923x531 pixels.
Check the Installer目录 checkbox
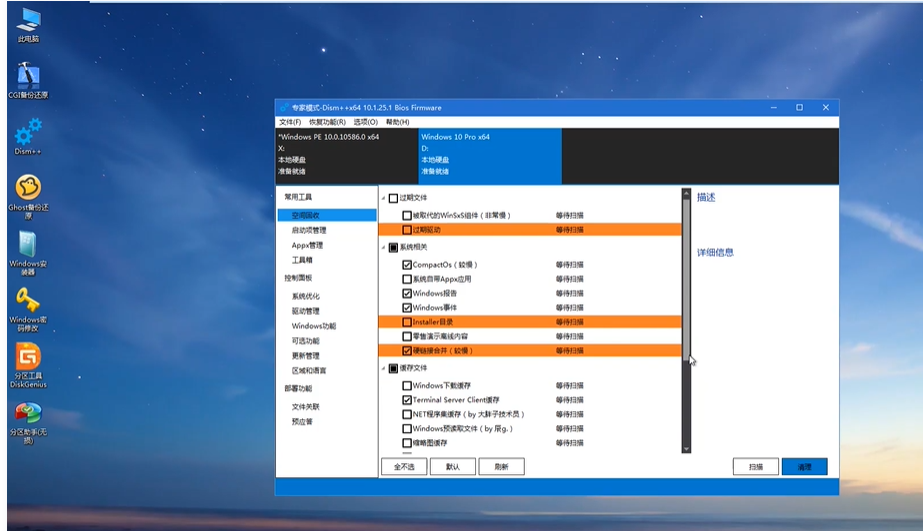[407, 322]
